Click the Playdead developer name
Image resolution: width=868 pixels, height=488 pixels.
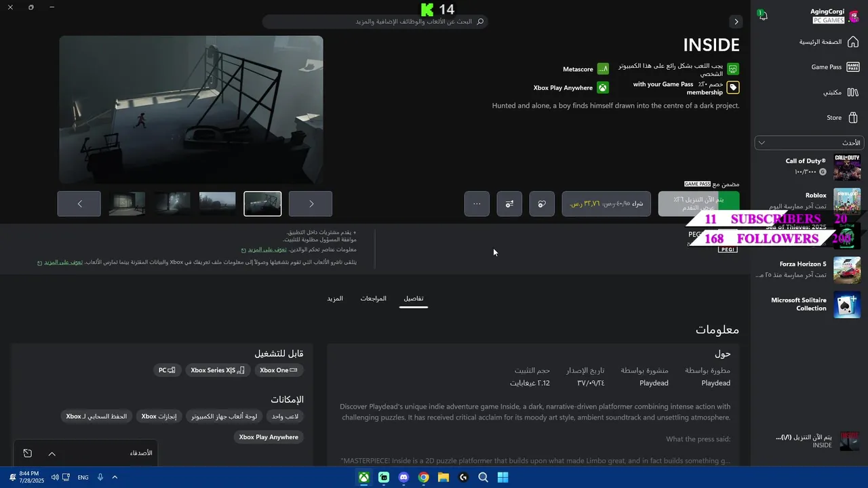click(x=715, y=384)
